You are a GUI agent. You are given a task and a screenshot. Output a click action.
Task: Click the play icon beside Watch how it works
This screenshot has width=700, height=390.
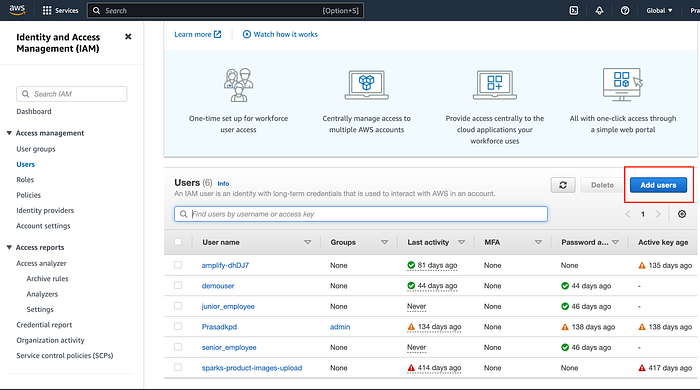[246, 34]
